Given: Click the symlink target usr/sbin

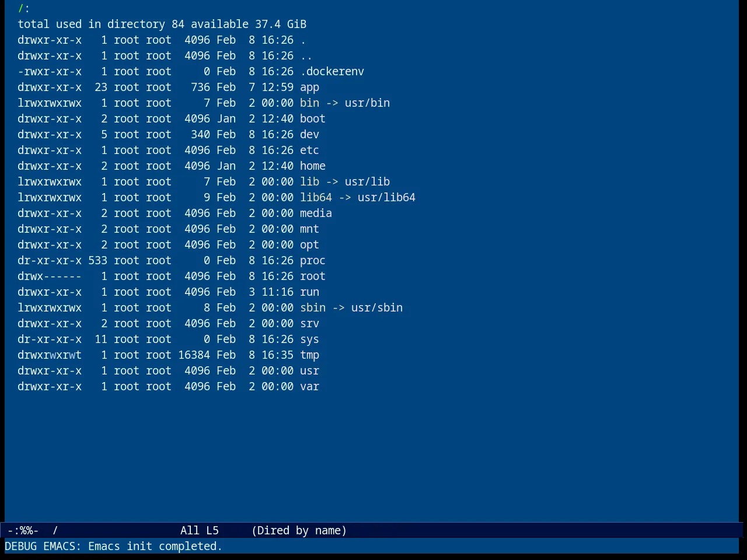Looking at the screenshot, I should (377, 308).
